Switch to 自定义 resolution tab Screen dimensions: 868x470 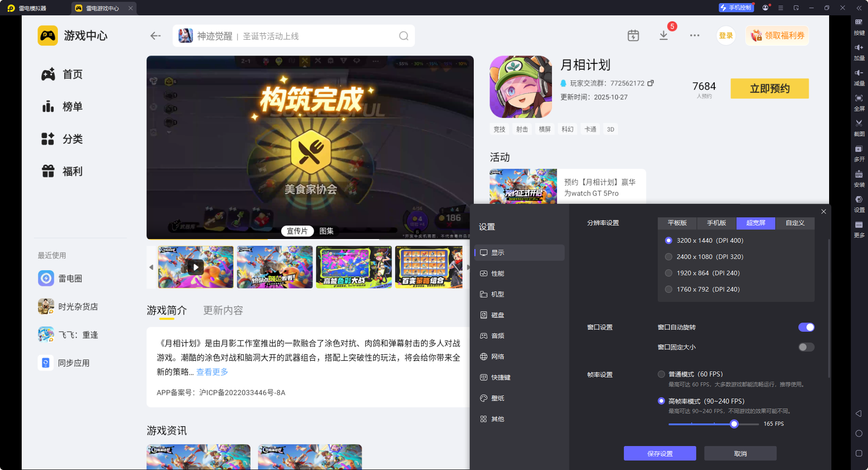click(795, 223)
